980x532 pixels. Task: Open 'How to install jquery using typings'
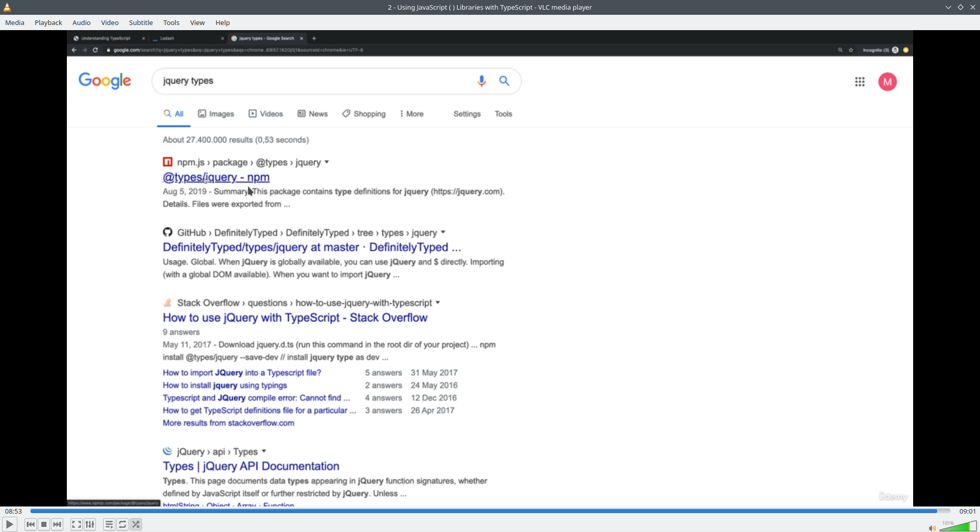[225, 385]
